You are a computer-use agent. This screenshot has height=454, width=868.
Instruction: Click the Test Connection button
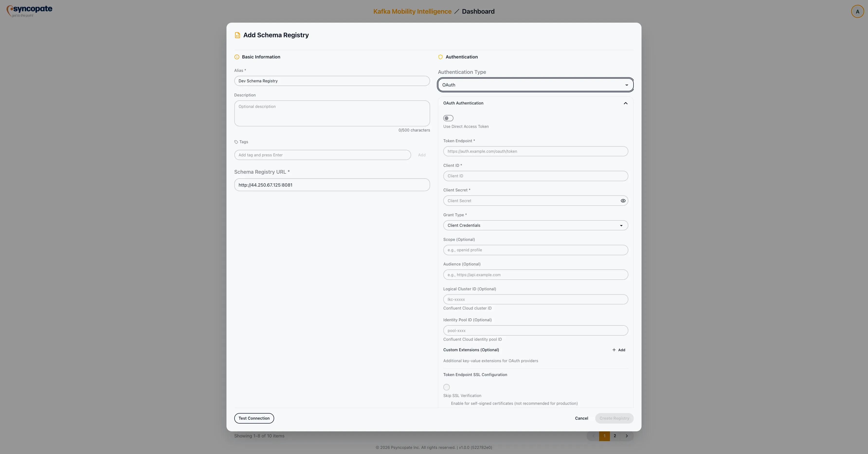tap(254, 418)
